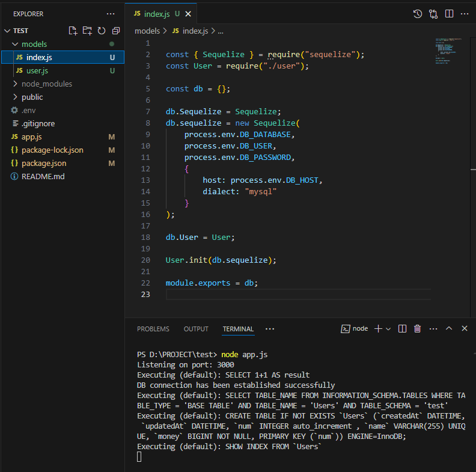This screenshot has width=476, height=472.
Task: Switch to the OUTPUT tab
Action: point(196,329)
